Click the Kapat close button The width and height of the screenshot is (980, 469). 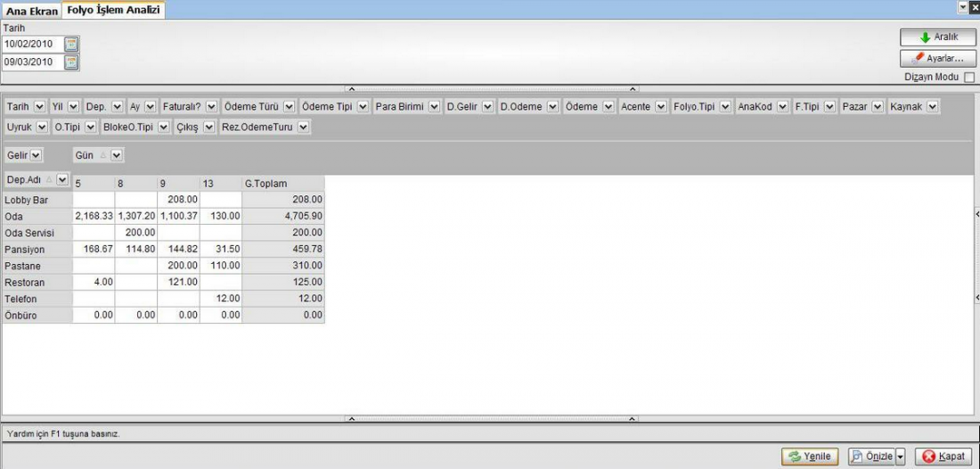click(x=943, y=457)
